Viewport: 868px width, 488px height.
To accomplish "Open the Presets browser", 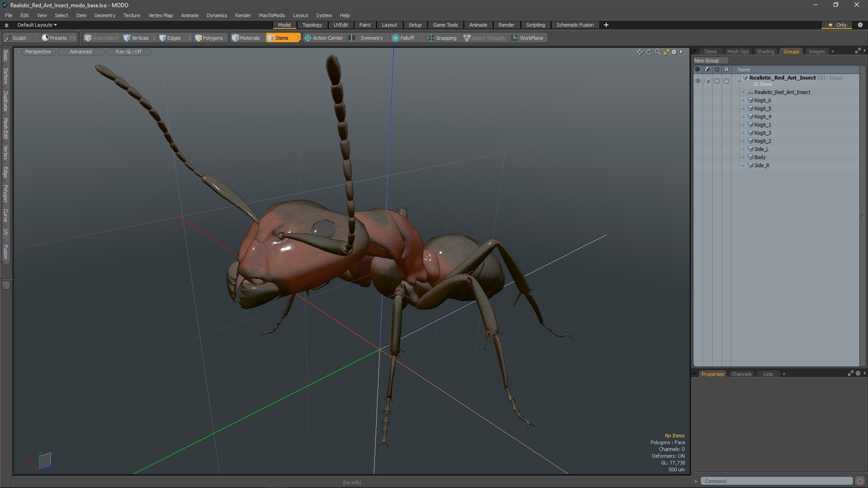I will click(58, 38).
